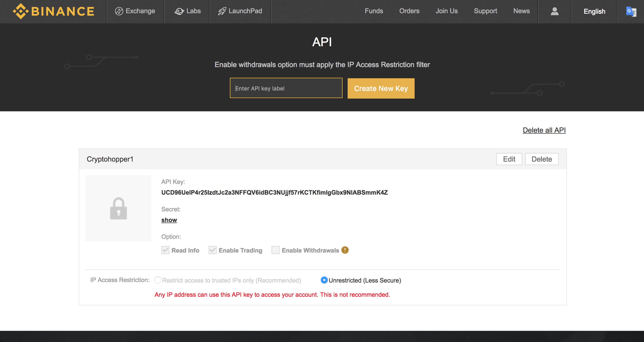Toggle the Enable Withdrawals checkbox

point(275,250)
